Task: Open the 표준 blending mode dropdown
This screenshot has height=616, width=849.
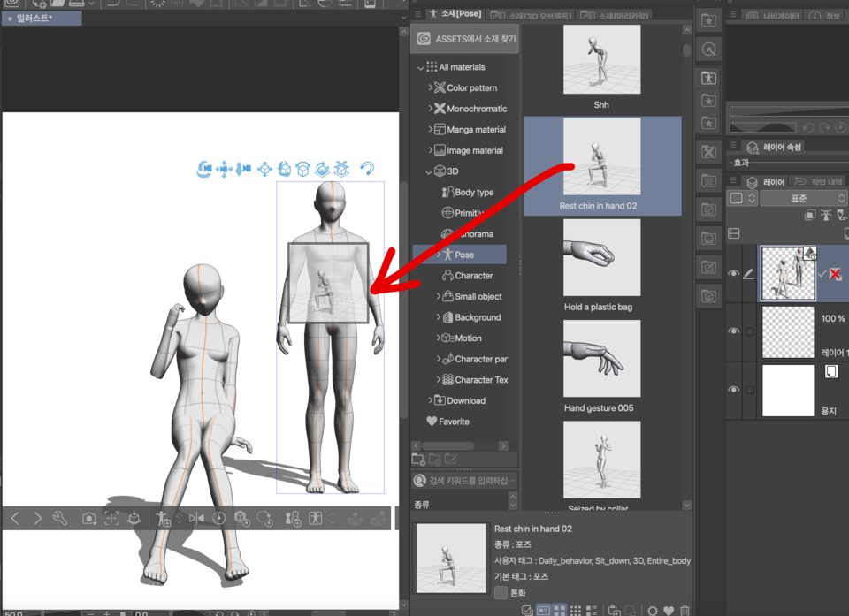Action: point(803,198)
